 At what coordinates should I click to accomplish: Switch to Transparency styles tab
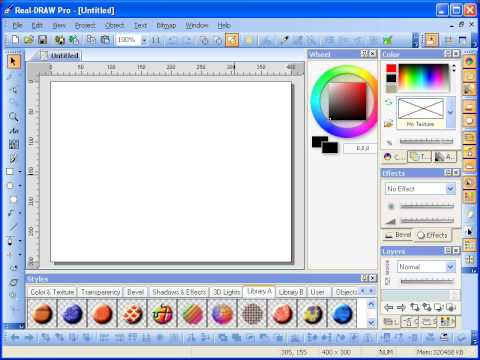[x=100, y=292]
